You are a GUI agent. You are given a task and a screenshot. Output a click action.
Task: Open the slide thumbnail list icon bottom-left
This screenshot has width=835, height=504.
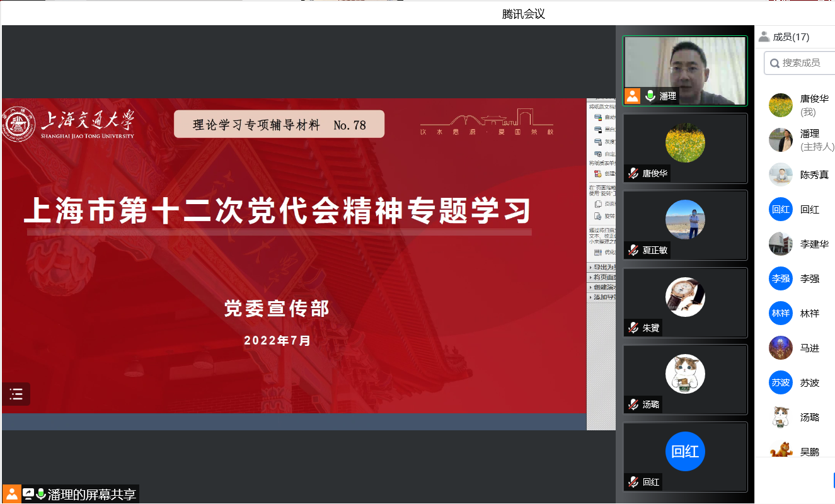click(x=16, y=394)
